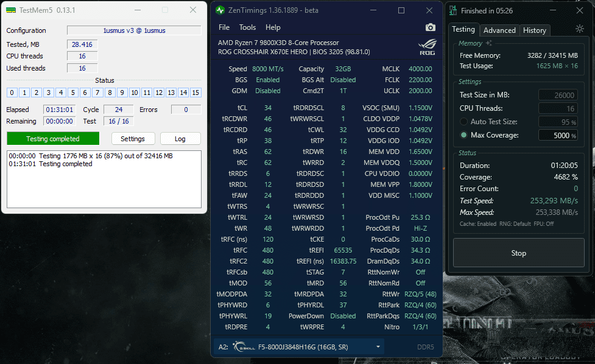The image size is (595, 364).
Task: Click thread status box 10 in TestMem5
Action: [x=135, y=93]
